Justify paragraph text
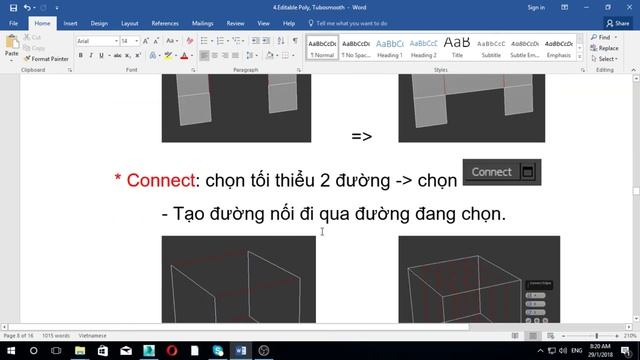 click(x=236, y=55)
